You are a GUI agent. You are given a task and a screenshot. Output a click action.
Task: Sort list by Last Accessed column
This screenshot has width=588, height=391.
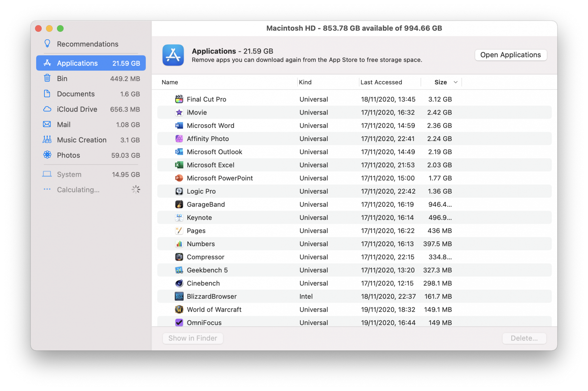pos(381,82)
